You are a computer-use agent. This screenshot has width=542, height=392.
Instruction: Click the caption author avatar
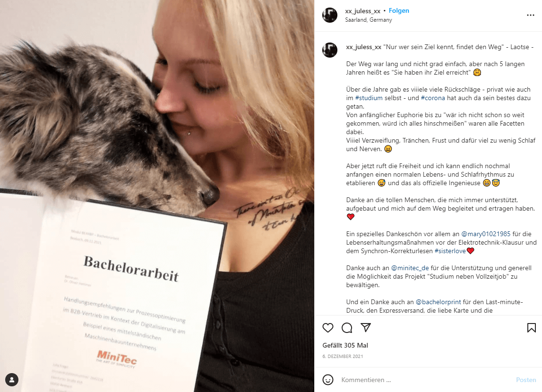[330, 50]
